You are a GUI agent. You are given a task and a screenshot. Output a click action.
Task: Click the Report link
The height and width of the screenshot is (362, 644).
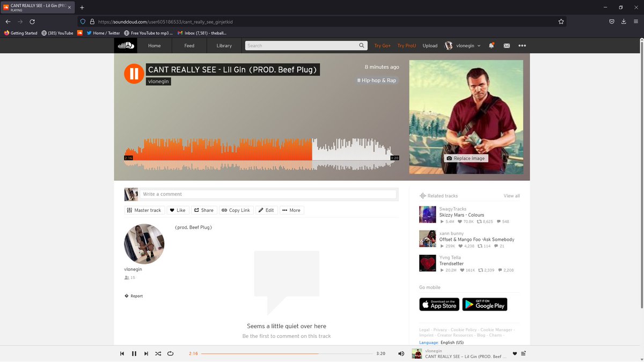click(134, 296)
